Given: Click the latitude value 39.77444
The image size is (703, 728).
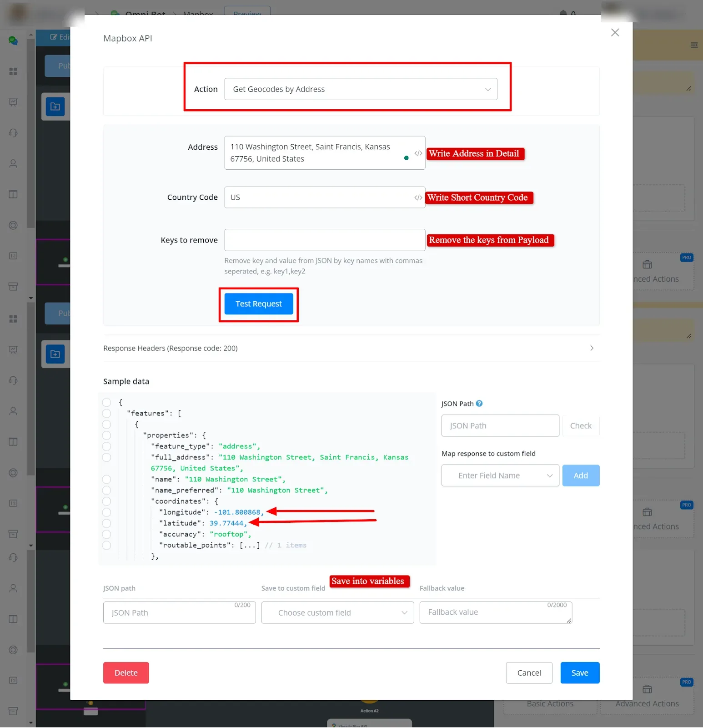Looking at the screenshot, I should tap(226, 523).
